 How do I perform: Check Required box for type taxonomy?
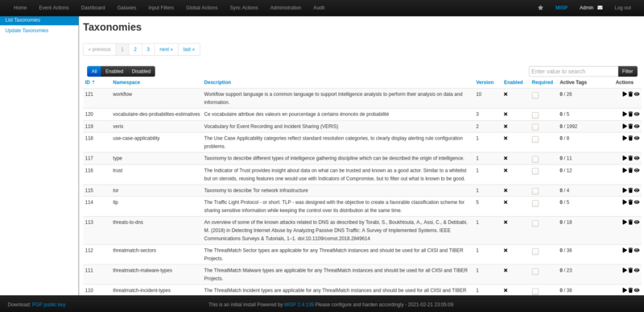point(535,160)
